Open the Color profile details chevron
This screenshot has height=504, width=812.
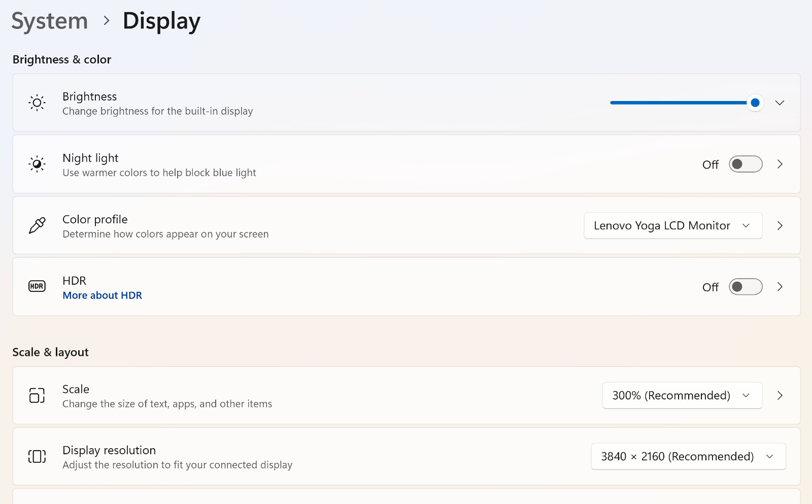(x=780, y=225)
